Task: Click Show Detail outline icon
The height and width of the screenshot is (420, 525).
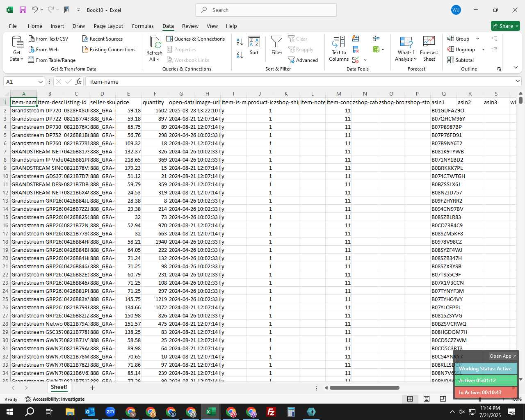Action: click(494, 39)
